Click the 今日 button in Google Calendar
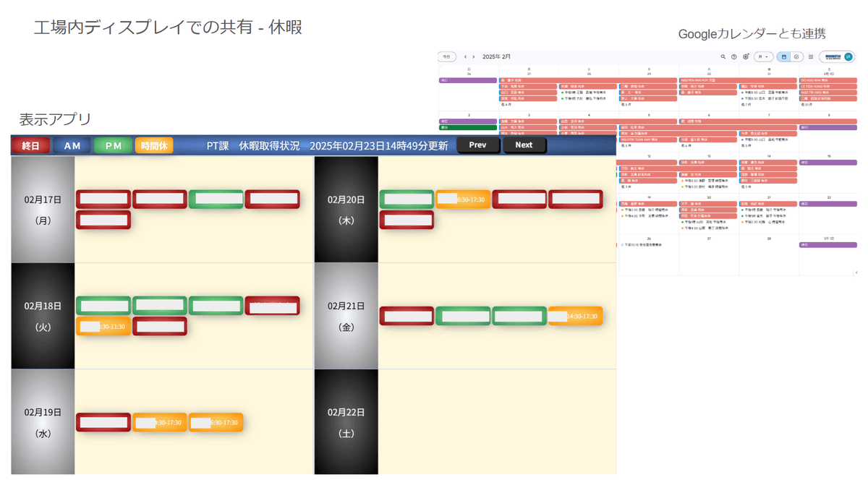 click(x=447, y=56)
